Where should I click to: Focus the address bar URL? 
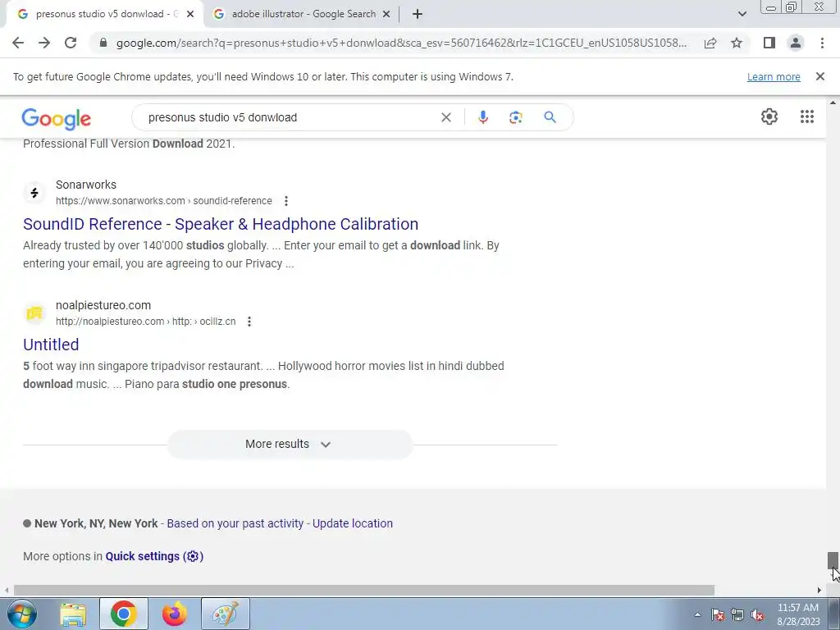pos(401,43)
